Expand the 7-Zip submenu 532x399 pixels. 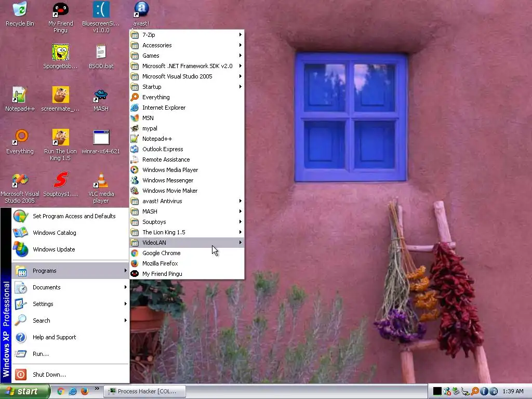click(187, 35)
